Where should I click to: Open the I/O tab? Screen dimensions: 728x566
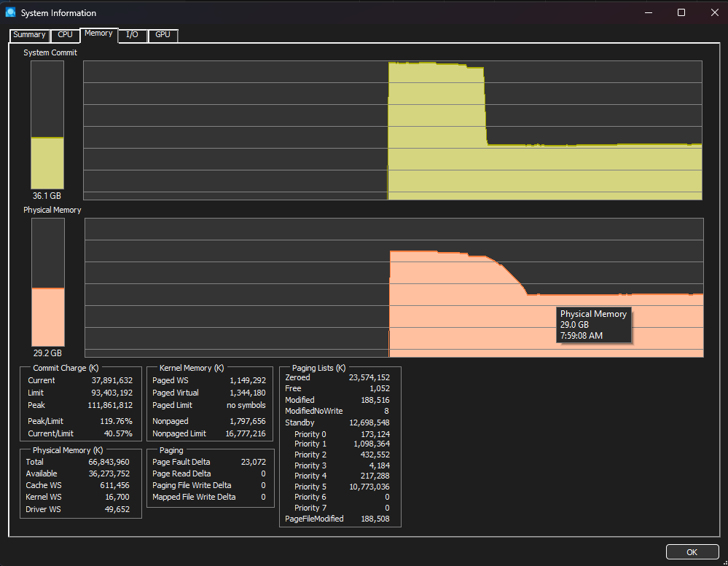pyautogui.click(x=133, y=35)
